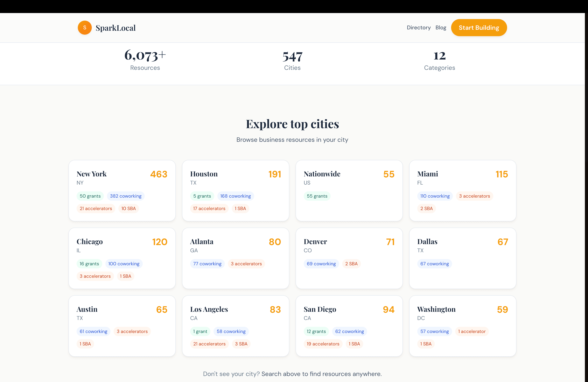Viewport: 588px width, 382px height.
Task: Select the 77 coworking pill under Atlanta
Action: pos(207,264)
